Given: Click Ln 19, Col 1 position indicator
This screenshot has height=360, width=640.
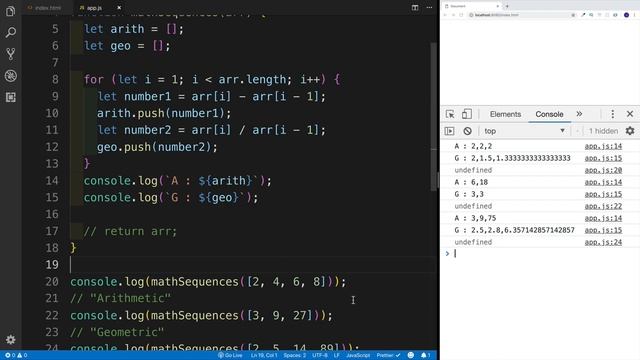Looking at the screenshot, I should pyautogui.click(x=264, y=355).
